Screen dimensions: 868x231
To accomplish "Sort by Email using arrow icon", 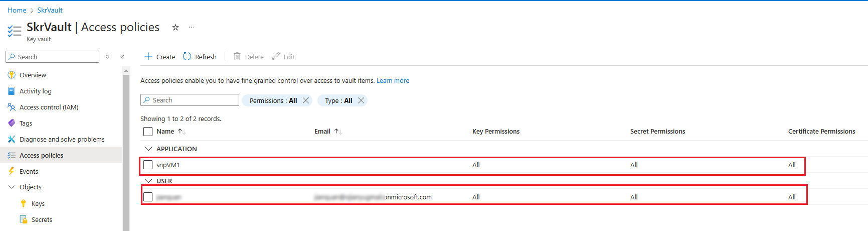I will (338, 132).
